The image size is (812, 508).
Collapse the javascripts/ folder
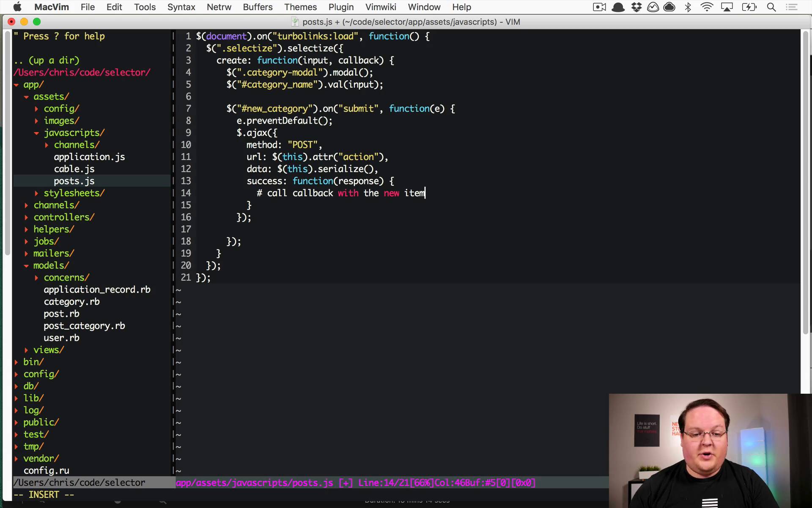click(x=36, y=133)
